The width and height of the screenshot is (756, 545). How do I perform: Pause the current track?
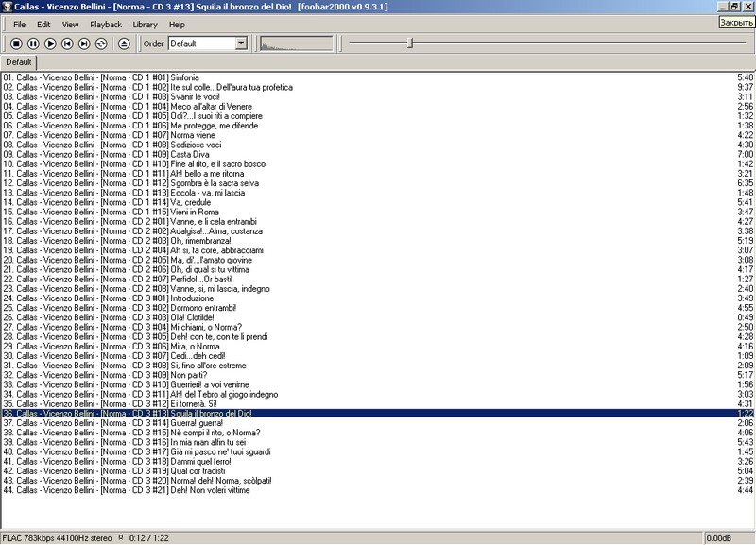tap(33, 43)
